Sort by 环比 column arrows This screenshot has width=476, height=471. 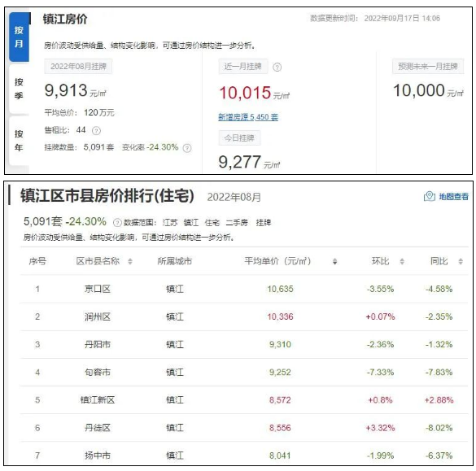coord(402,261)
